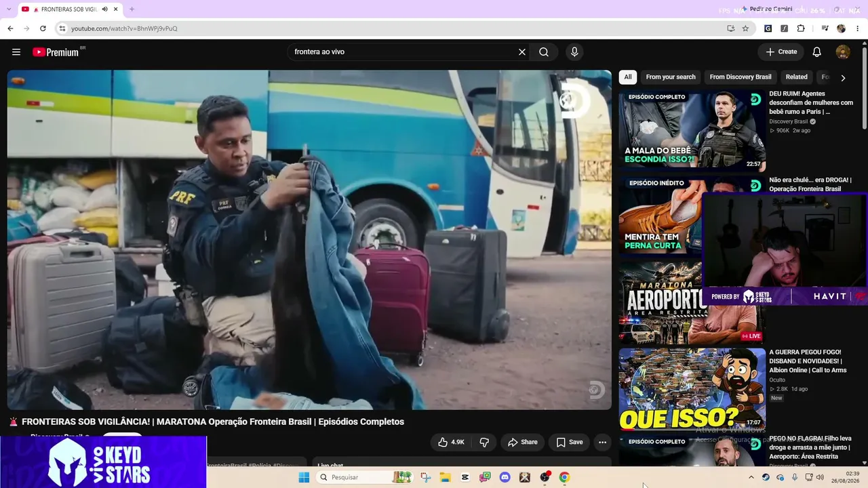Select the Related filter chip
The height and width of the screenshot is (488, 868).
[x=796, y=77]
